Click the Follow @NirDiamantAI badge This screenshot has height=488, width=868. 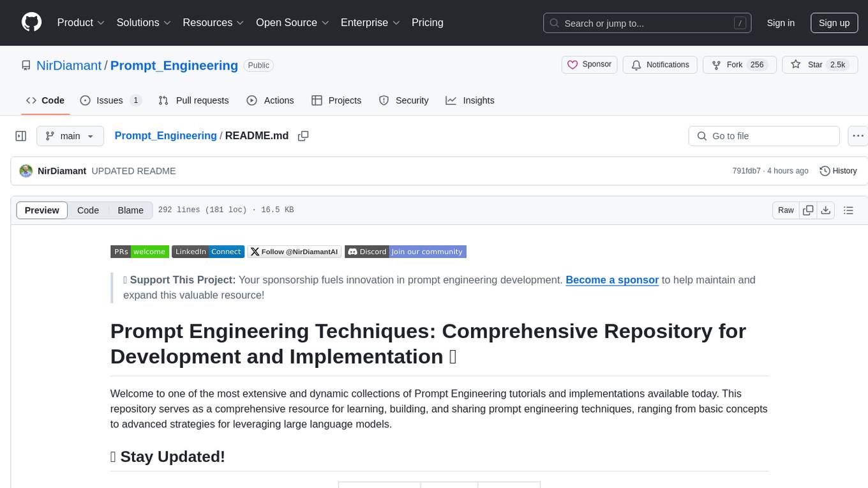tap(294, 252)
